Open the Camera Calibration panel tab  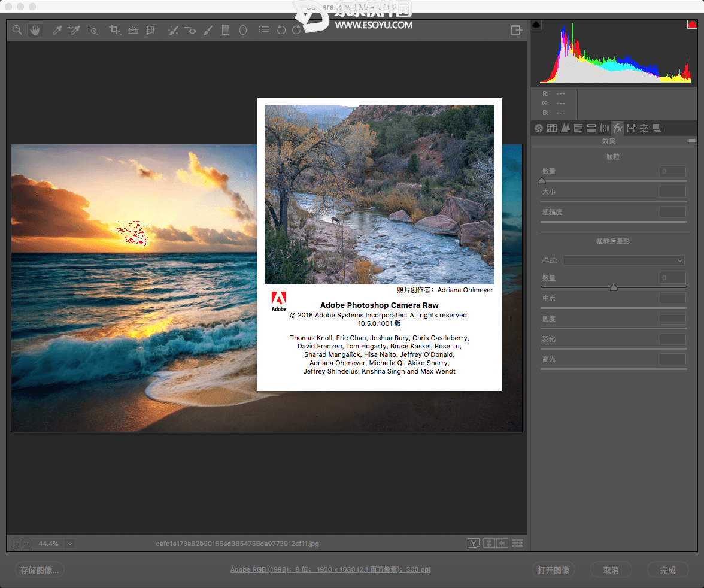(631, 129)
